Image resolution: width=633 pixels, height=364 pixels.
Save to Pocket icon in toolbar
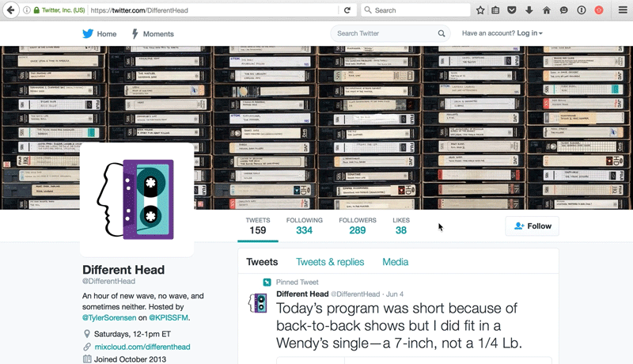tap(512, 10)
